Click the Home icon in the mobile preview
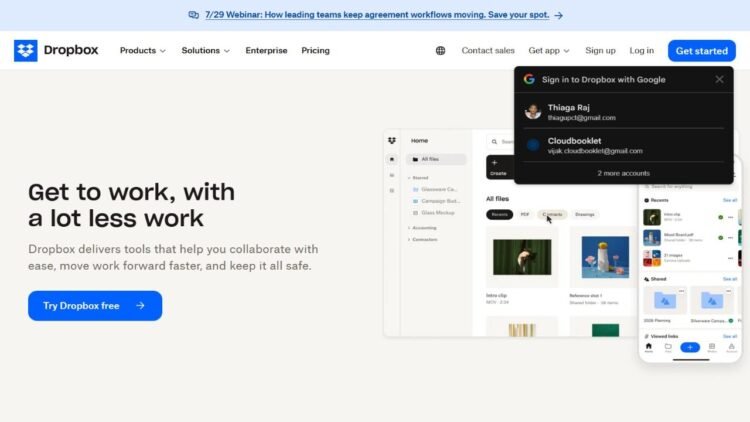The height and width of the screenshot is (422, 750). click(x=649, y=347)
